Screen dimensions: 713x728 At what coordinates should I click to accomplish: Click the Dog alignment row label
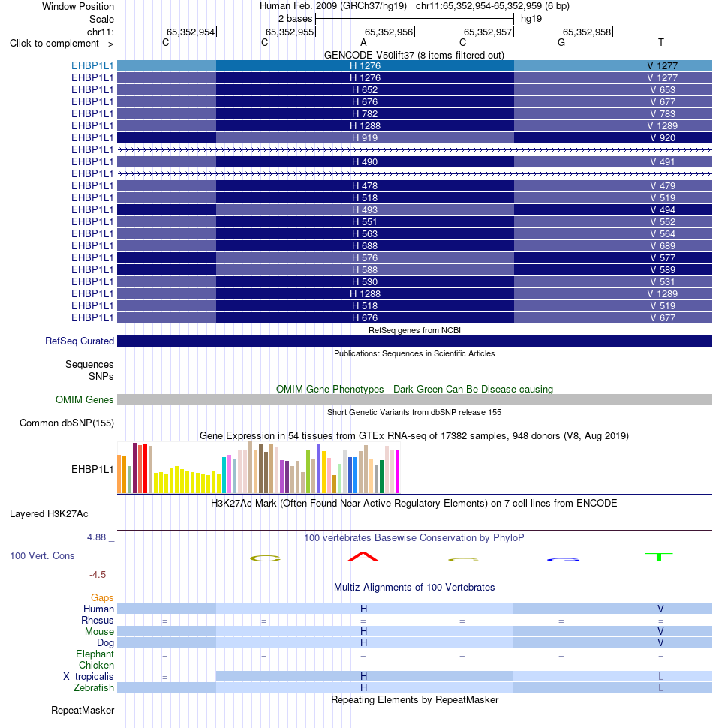coord(105,643)
